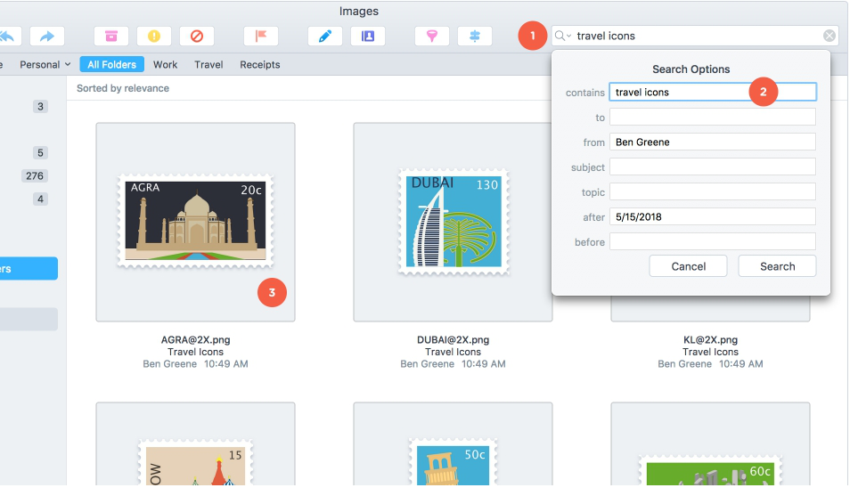Click the Search button

click(777, 266)
